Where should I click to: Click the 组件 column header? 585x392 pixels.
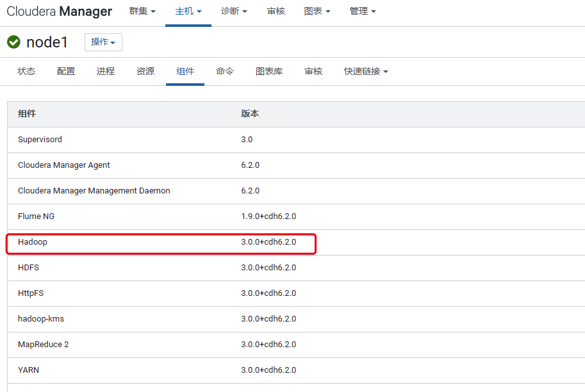[x=27, y=113]
